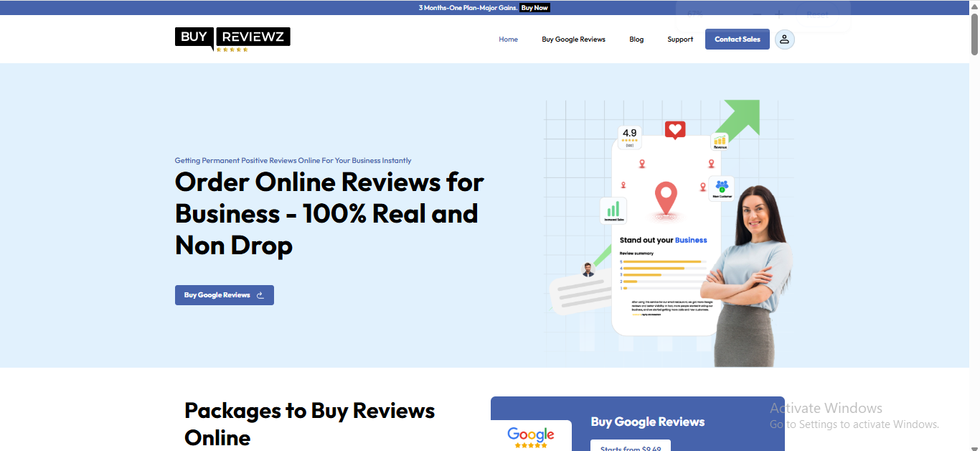Click the Contact Sales button

[738, 39]
